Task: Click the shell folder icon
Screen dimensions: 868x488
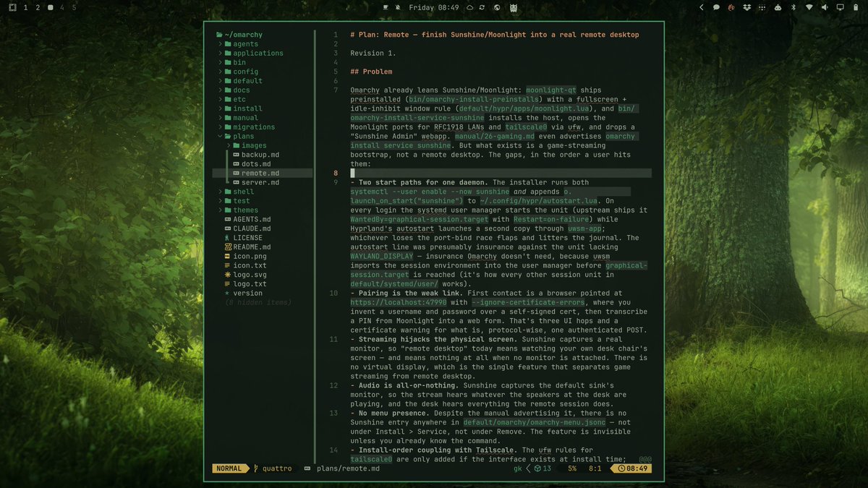Action: point(228,192)
